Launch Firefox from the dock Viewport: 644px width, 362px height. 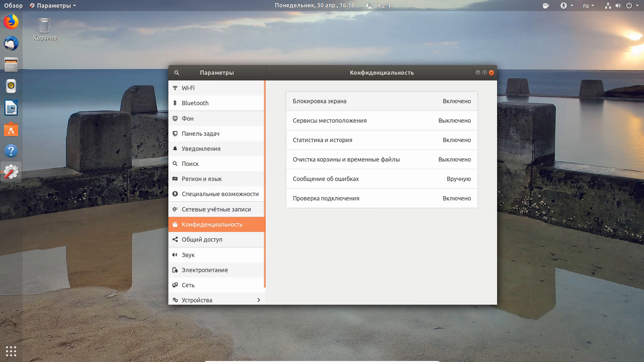11,22
